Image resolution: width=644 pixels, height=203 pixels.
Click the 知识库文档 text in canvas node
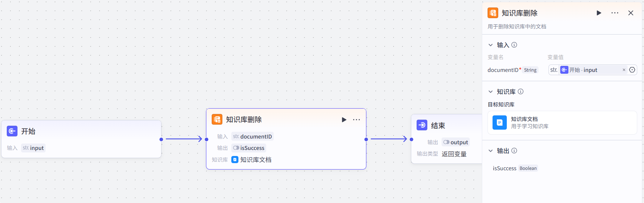256,160
